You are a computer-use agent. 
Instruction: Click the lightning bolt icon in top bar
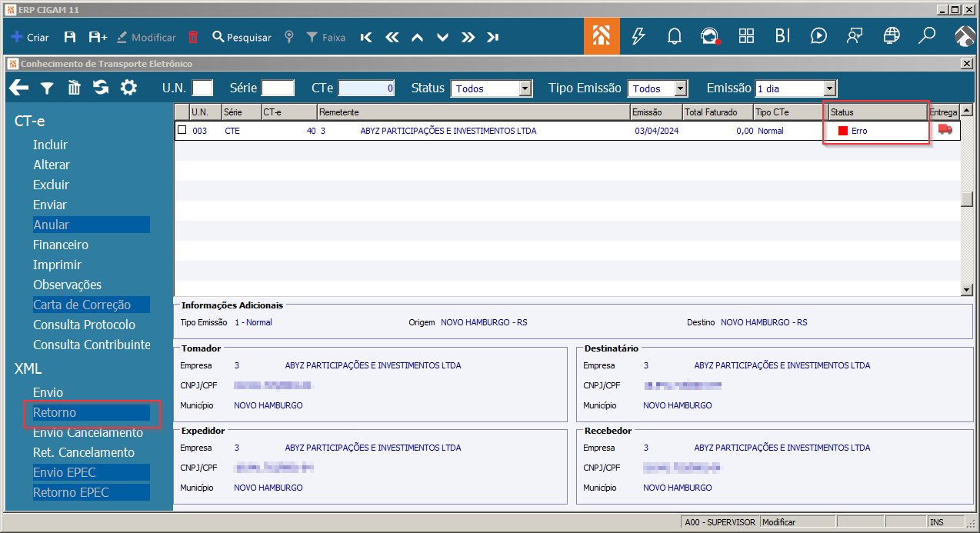pyautogui.click(x=638, y=36)
